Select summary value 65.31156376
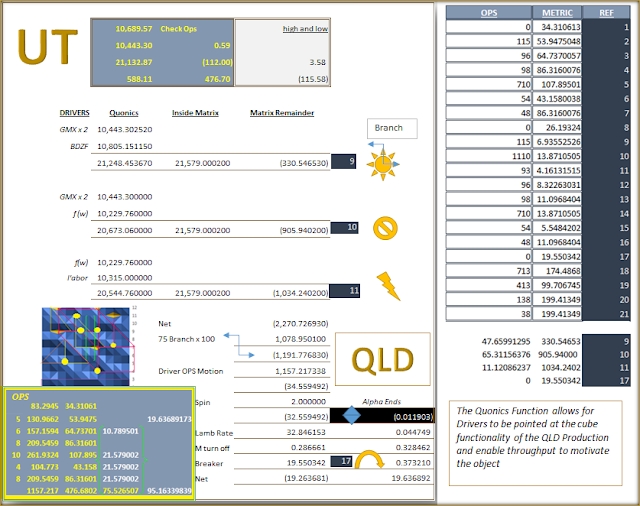This screenshot has height=506, width=640. (506, 355)
